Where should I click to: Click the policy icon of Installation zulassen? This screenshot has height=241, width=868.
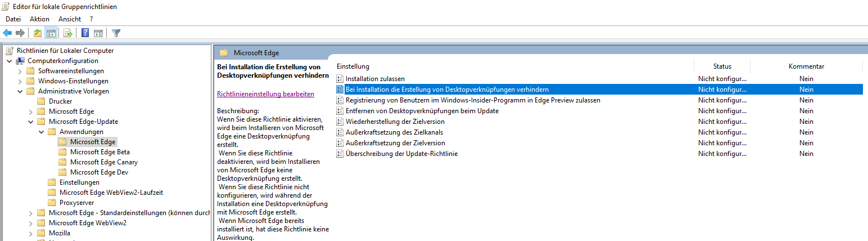[340, 79]
